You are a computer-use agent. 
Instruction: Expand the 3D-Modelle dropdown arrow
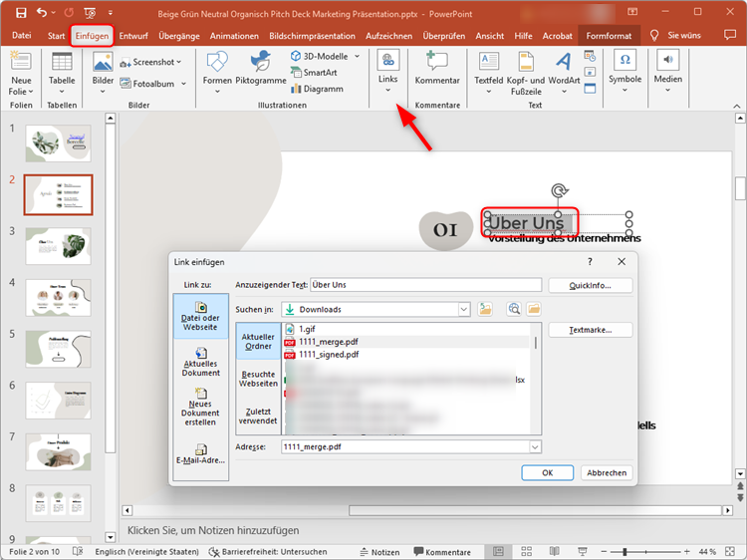pyautogui.click(x=358, y=56)
